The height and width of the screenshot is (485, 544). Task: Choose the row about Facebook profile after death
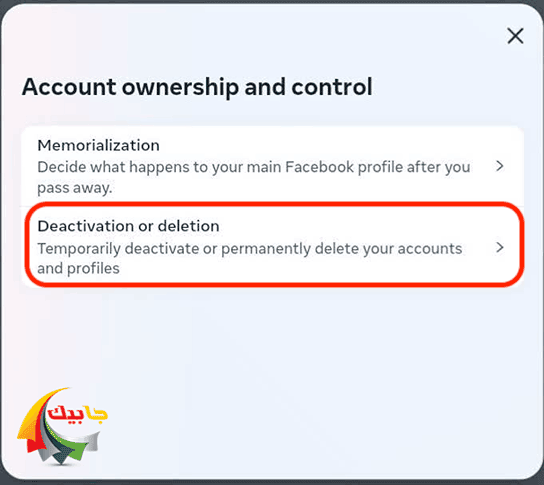click(272, 167)
